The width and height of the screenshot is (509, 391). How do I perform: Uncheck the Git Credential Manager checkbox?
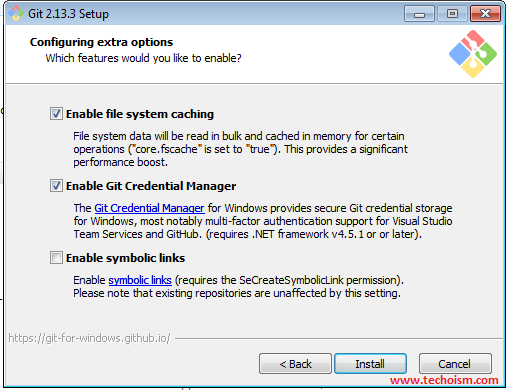coord(56,186)
